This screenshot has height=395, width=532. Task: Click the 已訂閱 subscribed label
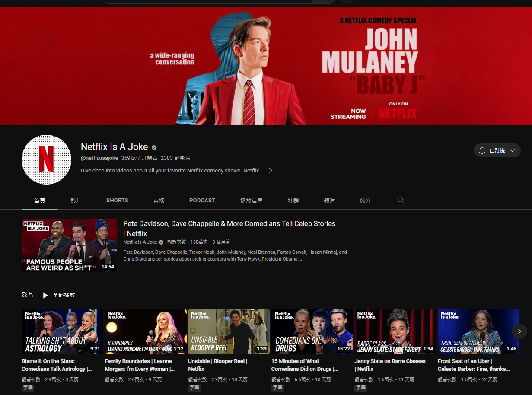[x=497, y=150]
